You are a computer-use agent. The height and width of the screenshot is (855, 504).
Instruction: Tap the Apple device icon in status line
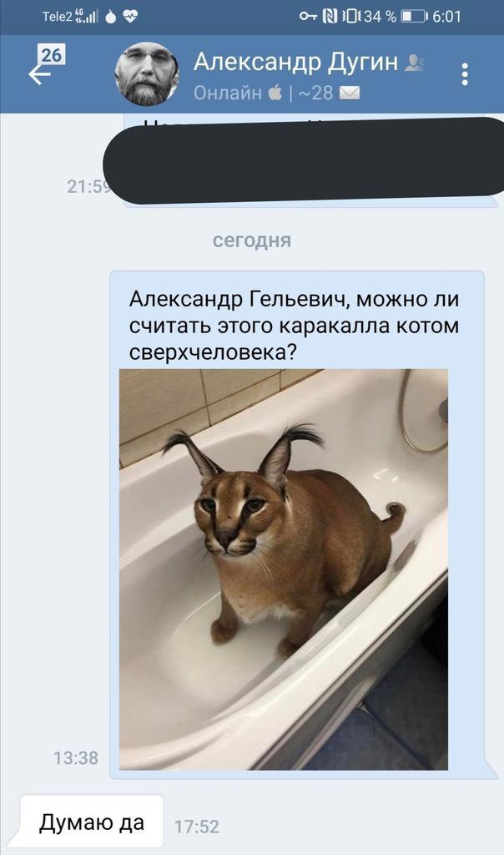tap(275, 93)
